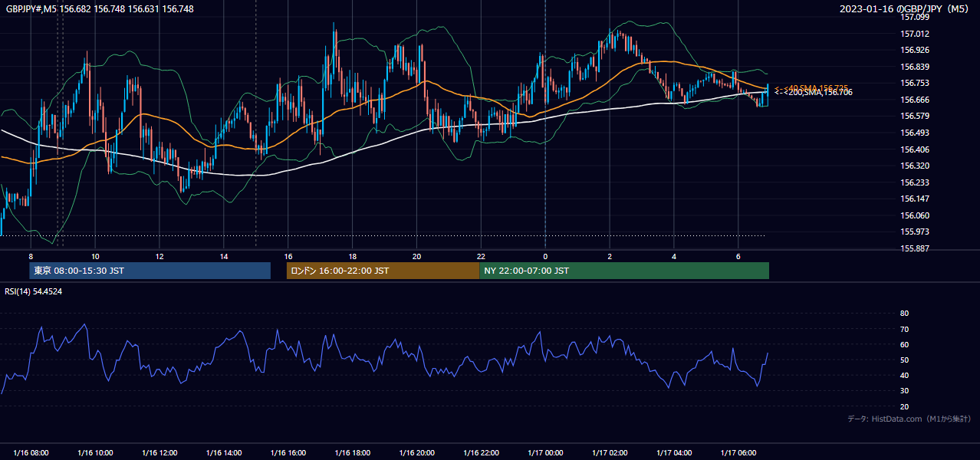
Task: Click the 1/16 14:00 date label
Action: 224,453
